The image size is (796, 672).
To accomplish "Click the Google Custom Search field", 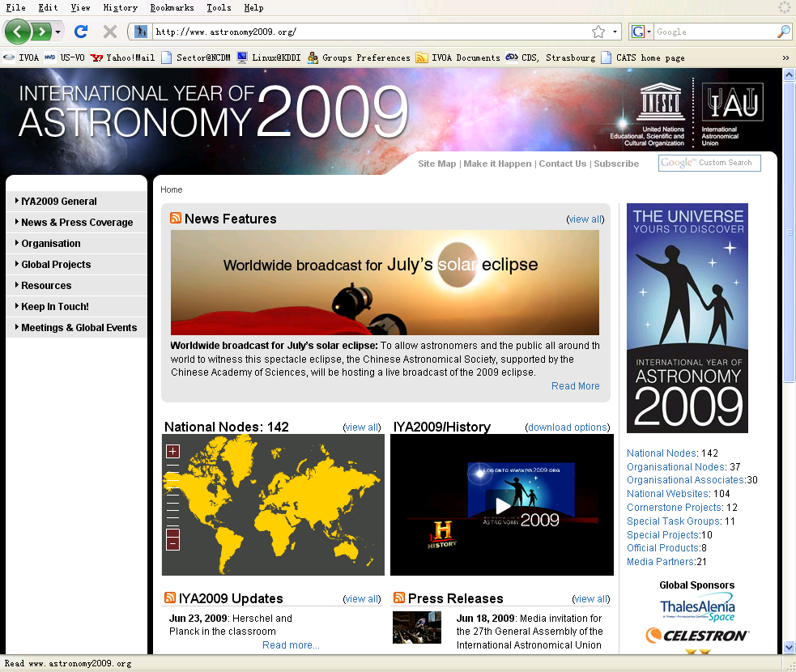I will tap(709, 163).
